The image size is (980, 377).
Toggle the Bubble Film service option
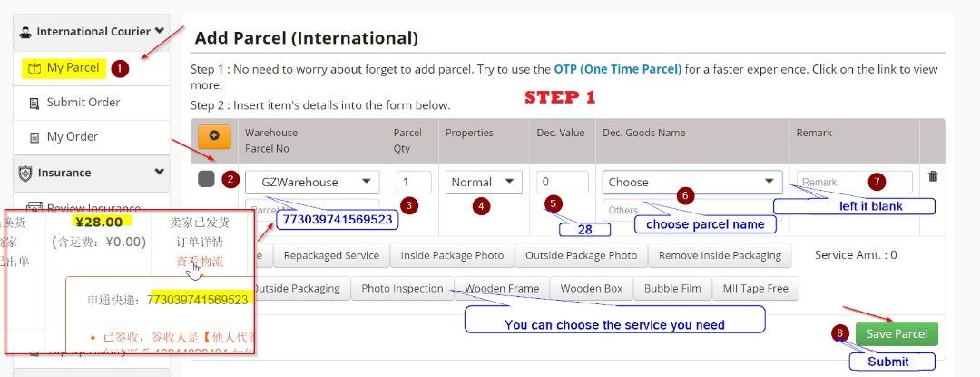pyautogui.click(x=672, y=289)
